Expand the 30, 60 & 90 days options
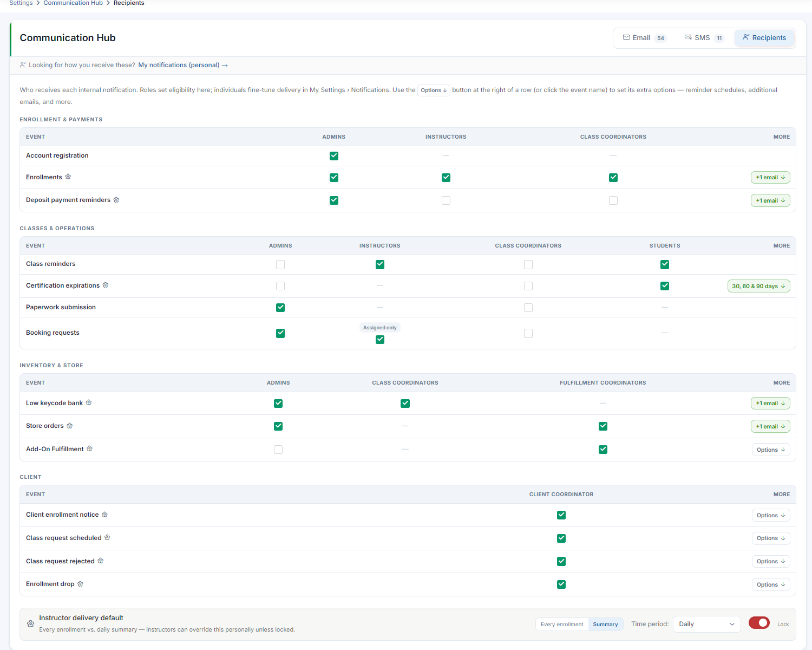 point(758,286)
